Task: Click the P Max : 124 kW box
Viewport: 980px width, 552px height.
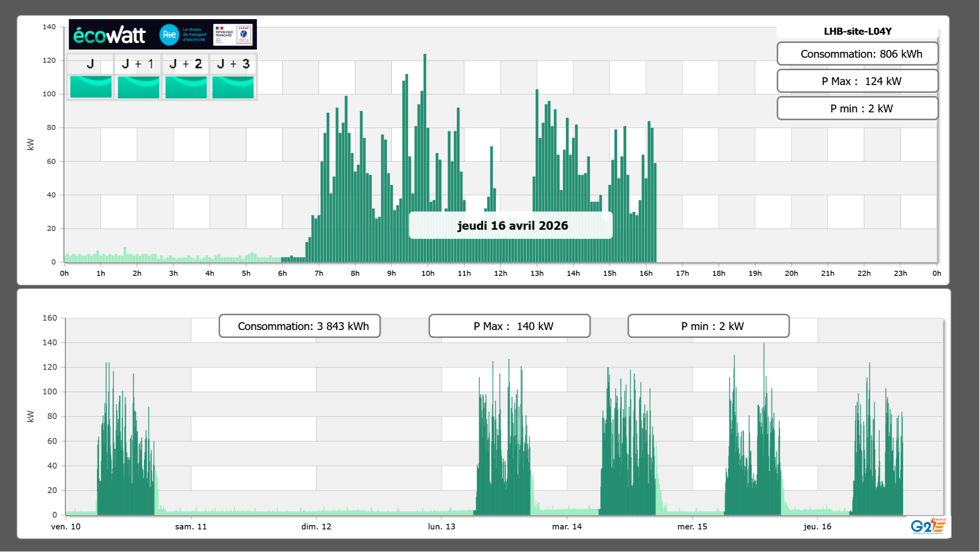Action: pyautogui.click(x=857, y=81)
